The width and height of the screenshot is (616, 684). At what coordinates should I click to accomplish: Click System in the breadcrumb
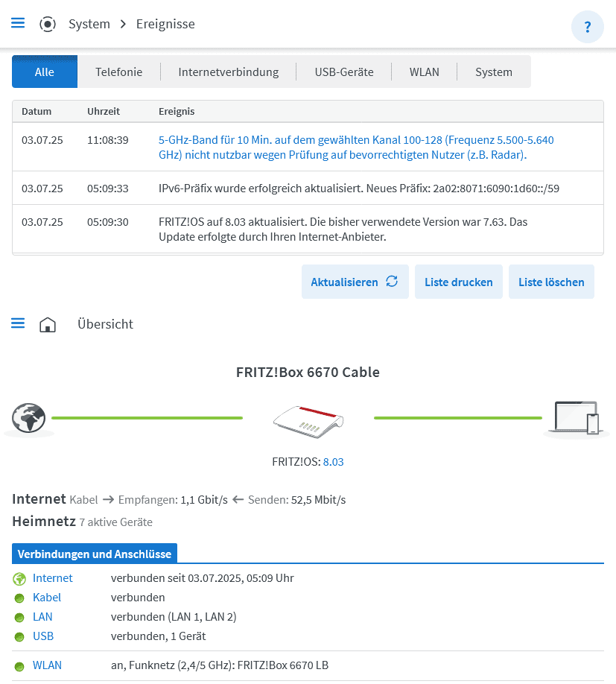click(89, 24)
